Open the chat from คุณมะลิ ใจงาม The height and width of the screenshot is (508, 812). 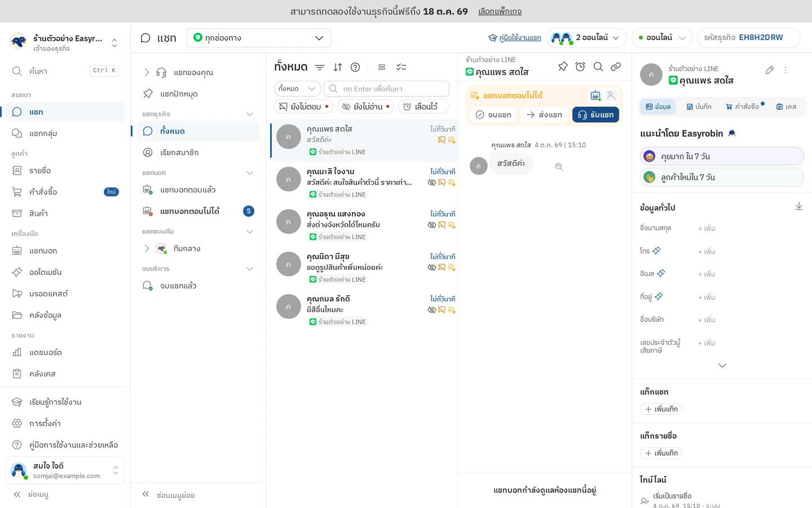click(364, 183)
